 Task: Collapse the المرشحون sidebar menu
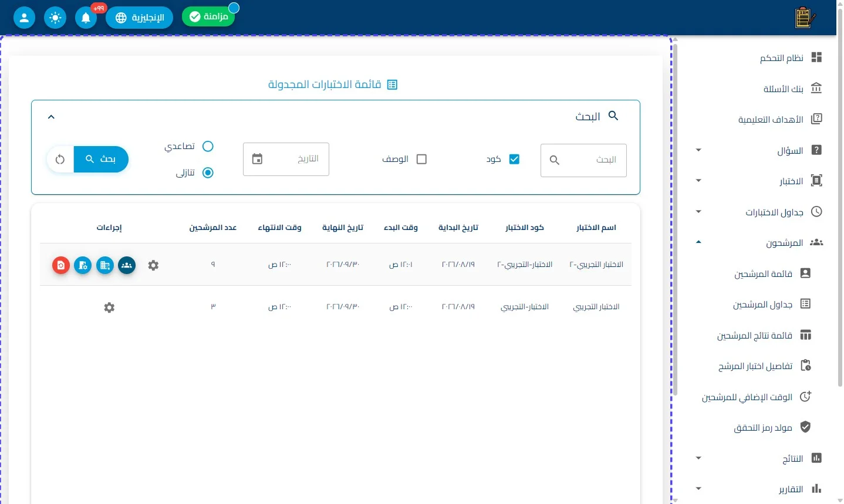click(x=698, y=242)
